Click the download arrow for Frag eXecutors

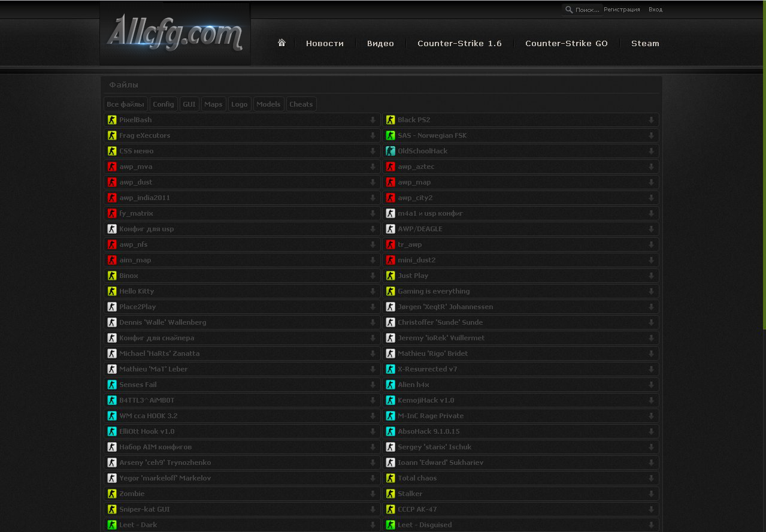[373, 135]
